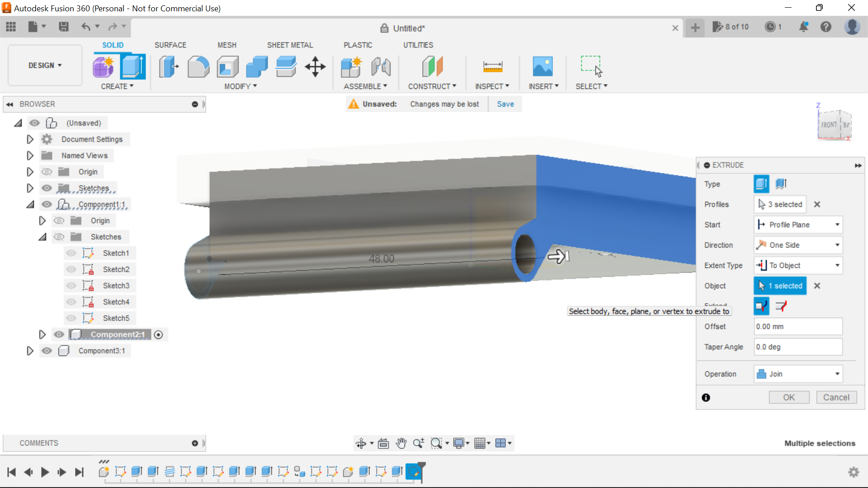Expand Document Settings node
Image resolution: width=868 pixels, height=488 pixels.
[x=30, y=139]
